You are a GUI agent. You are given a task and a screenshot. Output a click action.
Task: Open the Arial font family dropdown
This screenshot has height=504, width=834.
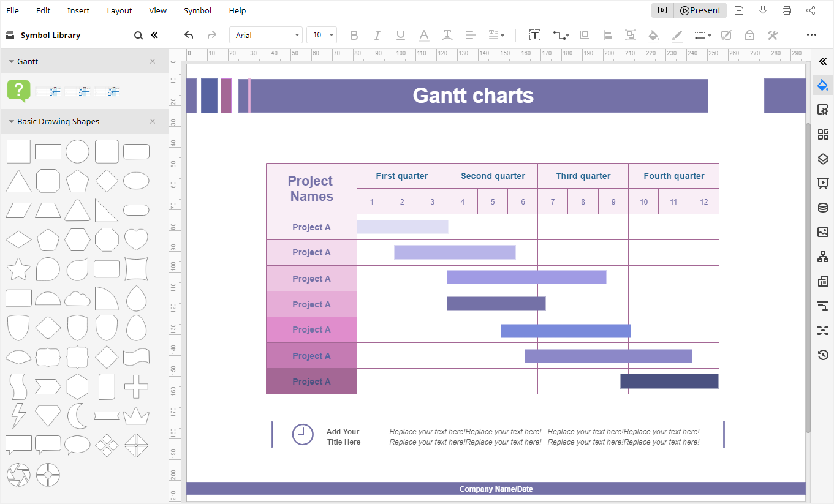pyautogui.click(x=265, y=34)
